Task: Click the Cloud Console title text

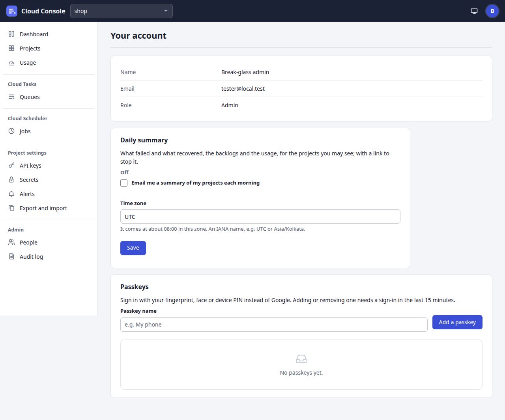Action: [43, 11]
